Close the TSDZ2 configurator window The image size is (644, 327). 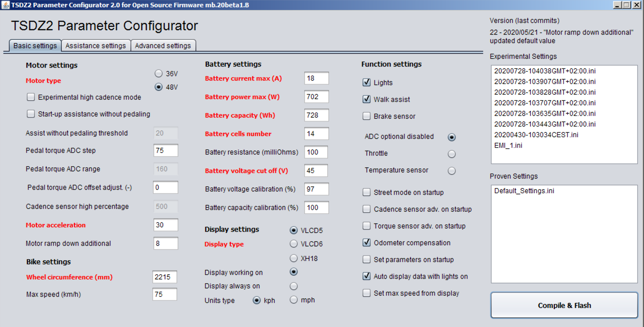pos(637,5)
